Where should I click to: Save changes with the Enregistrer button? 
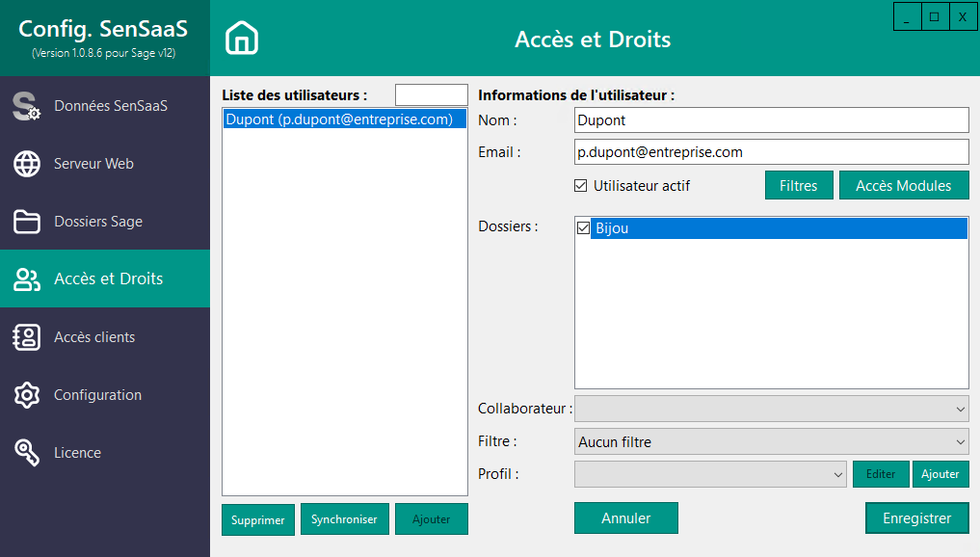pyautogui.click(x=916, y=517)
